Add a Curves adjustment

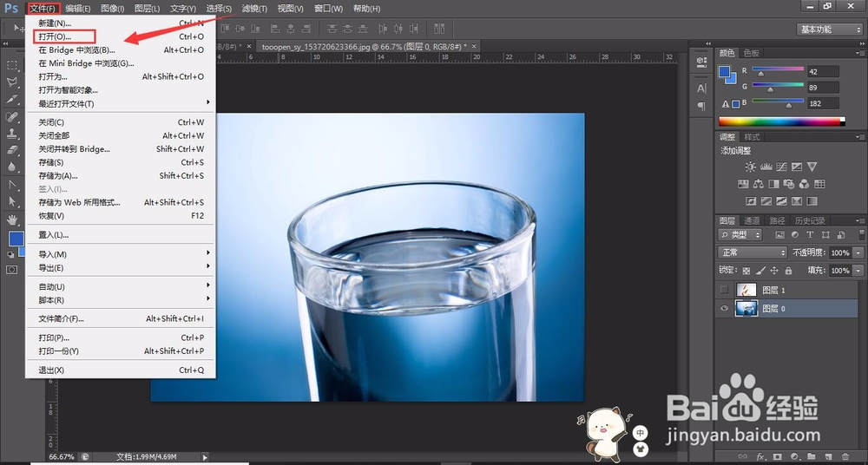(x=782, y=167)
